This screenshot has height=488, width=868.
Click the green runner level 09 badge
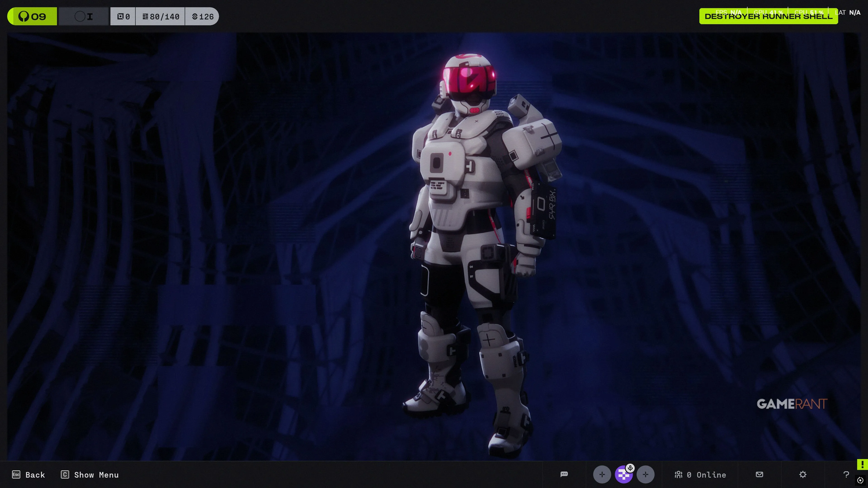tap(32, 16)
